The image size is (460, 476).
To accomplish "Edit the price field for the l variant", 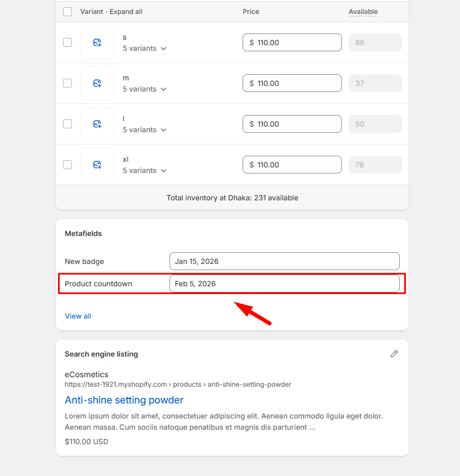I will click(292, 124).
